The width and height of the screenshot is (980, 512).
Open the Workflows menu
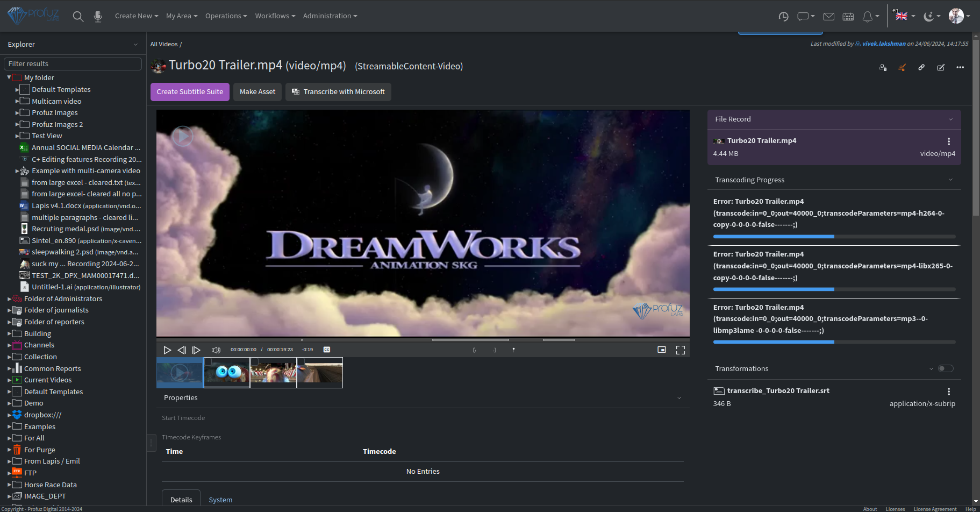(x=275, y=16)
